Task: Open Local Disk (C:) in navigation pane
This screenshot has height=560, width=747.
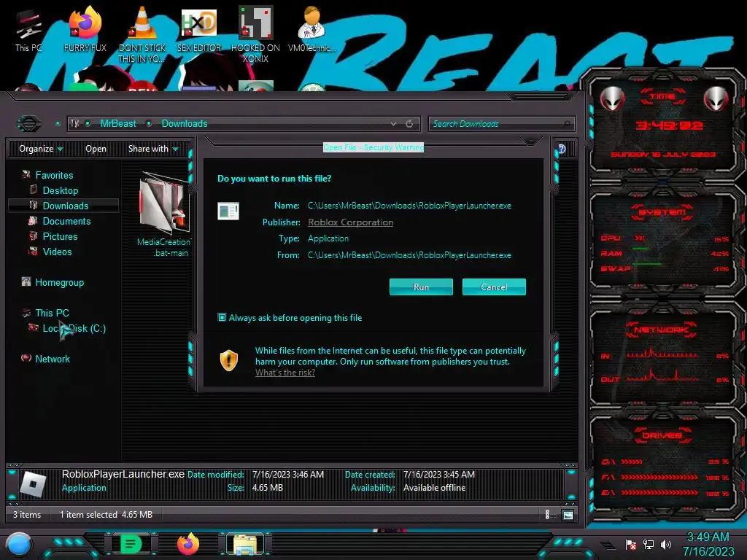Action: tap(74, 328)
